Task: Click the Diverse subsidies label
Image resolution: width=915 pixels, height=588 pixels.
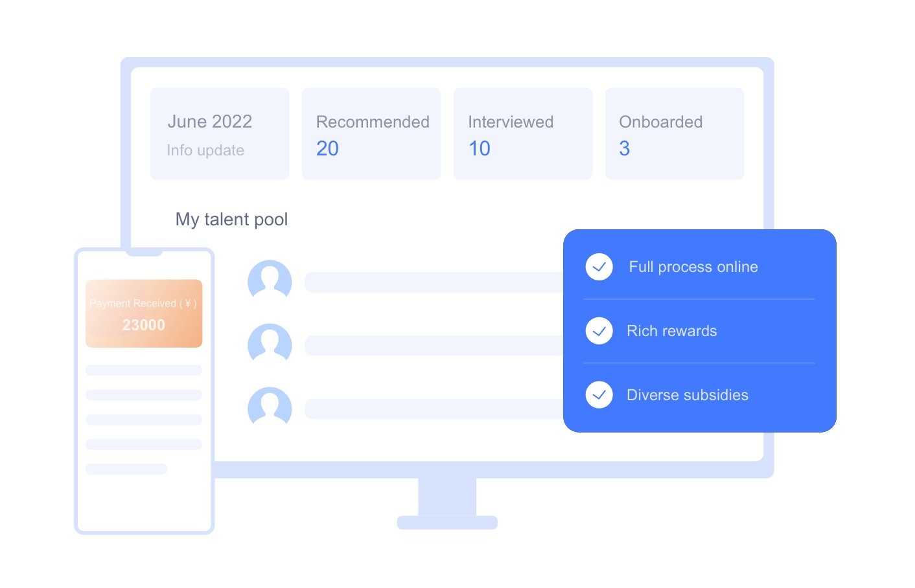Action: point(688,395)
